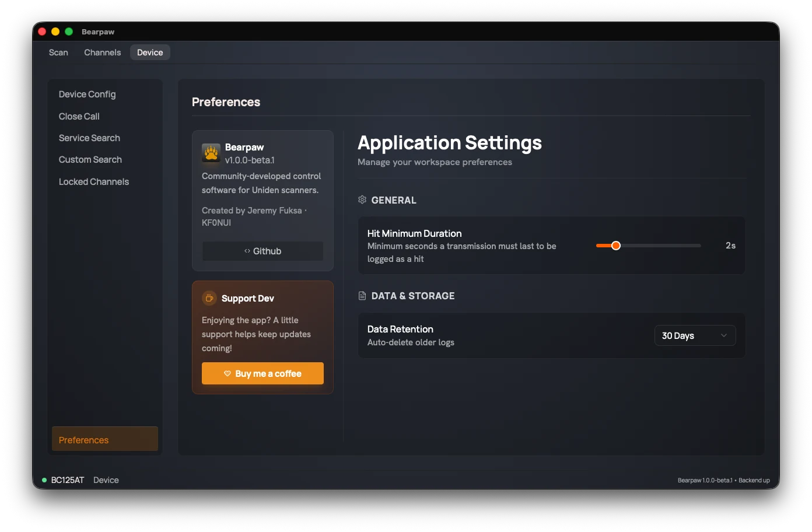The width and height of the screenshot is (812, 532).
Task: Close the Bearpaw window with red button
Action: coord(42,32)
